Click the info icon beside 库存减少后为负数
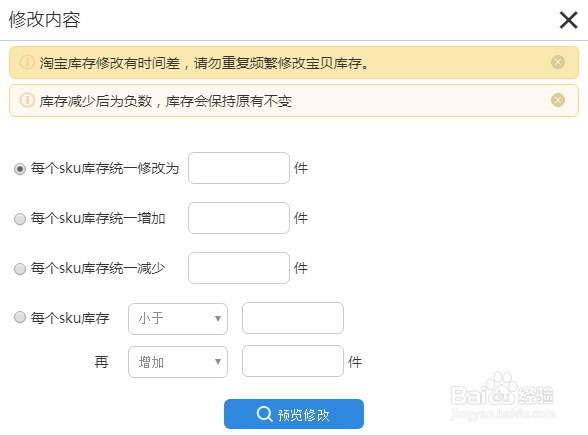This screenshot has width=588, height=435. pos(27,100)
